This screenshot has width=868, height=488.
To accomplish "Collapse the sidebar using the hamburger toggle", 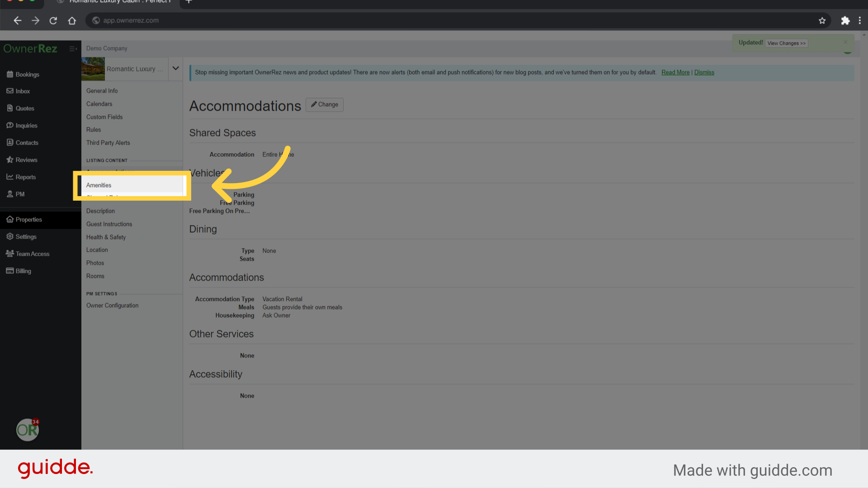I will (x=73, y=49).
